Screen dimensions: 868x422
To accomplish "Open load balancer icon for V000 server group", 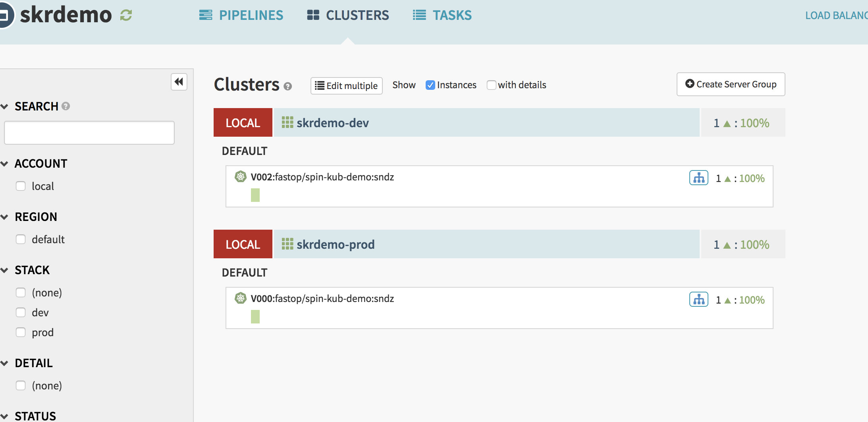I will point(698,300).
